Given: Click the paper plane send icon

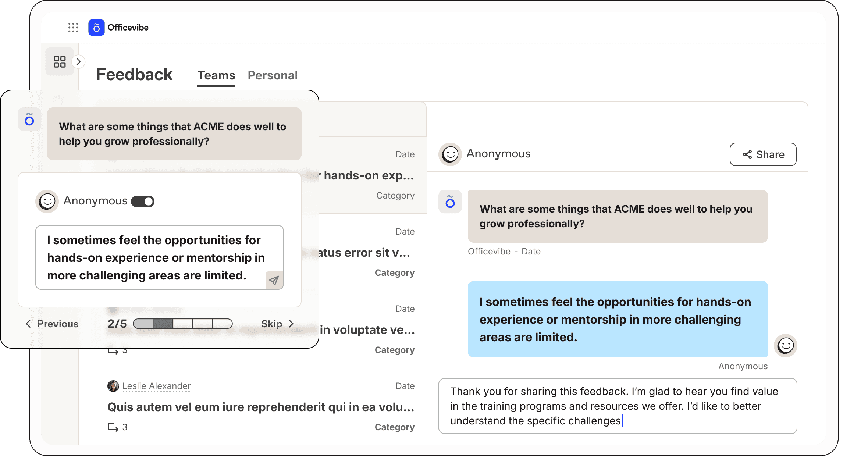Looking at the screenshot, I should [274, 281].
